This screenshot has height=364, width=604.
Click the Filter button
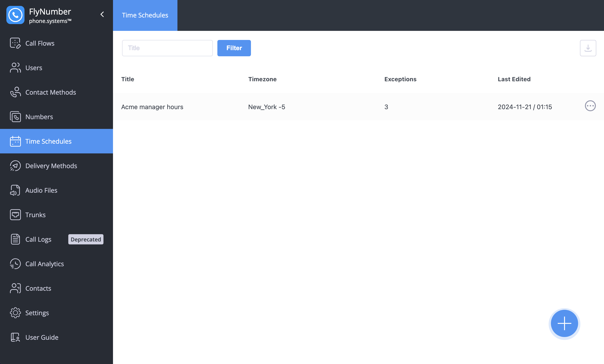tap(234, 48)
